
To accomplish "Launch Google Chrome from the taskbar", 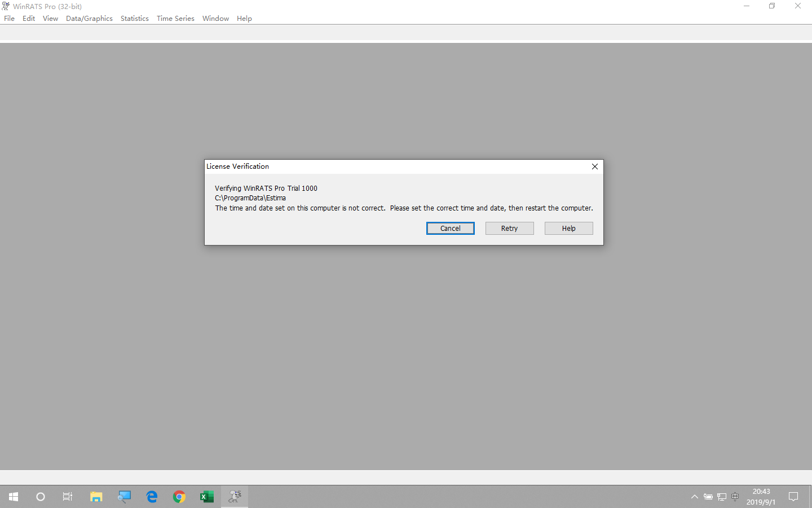I will 179,497.
